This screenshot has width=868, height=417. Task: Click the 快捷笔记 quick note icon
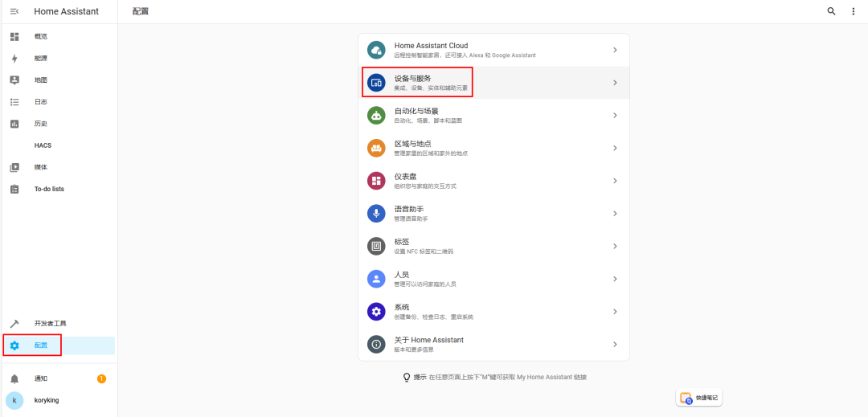pyautogui.click(x=686, y=398)
